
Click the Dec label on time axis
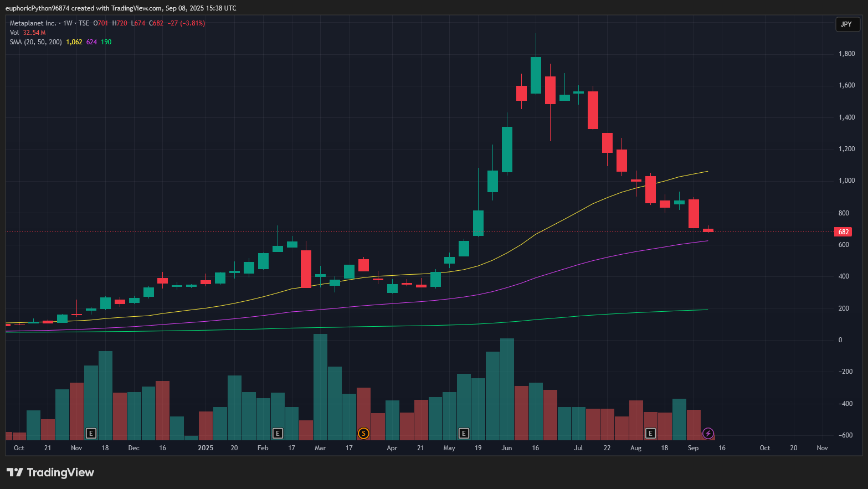134,448
